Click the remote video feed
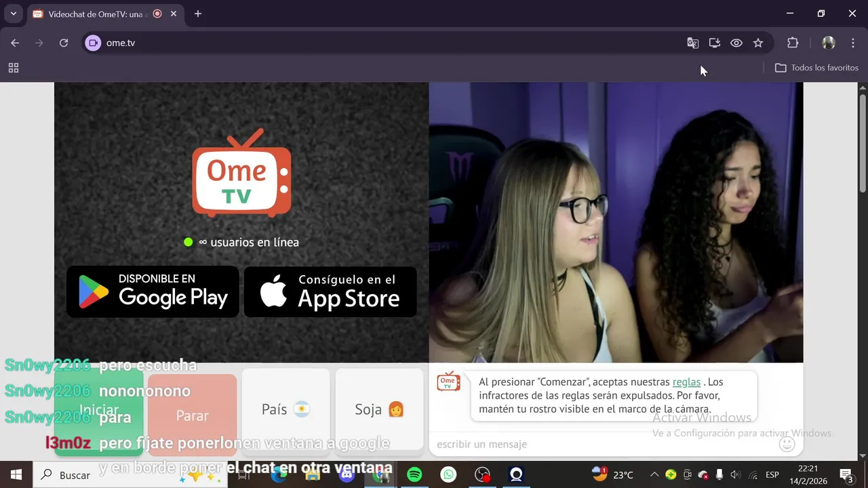 (616, 222)
